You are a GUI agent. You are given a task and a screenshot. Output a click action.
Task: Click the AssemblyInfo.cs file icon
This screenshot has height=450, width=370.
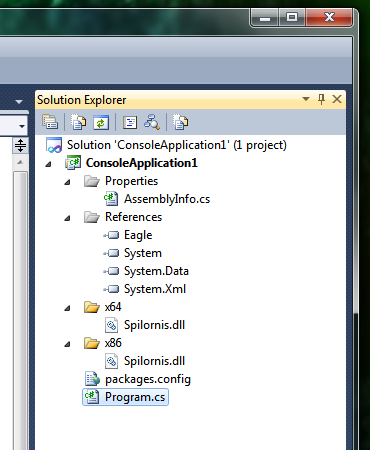click(111, 199)
